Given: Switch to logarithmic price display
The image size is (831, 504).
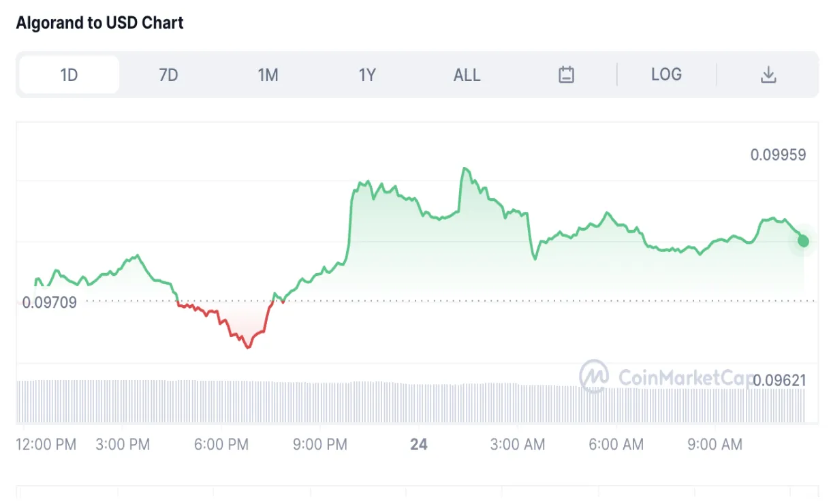Looking at the screenshot, I should [665, 74].
